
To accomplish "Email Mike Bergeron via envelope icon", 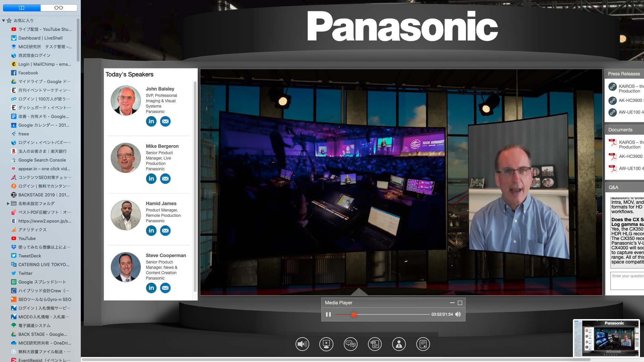I will point(165,179).
